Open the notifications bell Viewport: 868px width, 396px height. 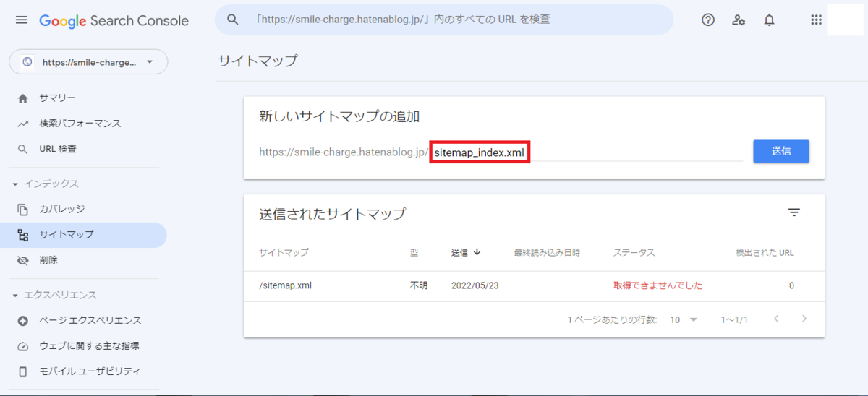pyautogui.click(x=769, y=20)
